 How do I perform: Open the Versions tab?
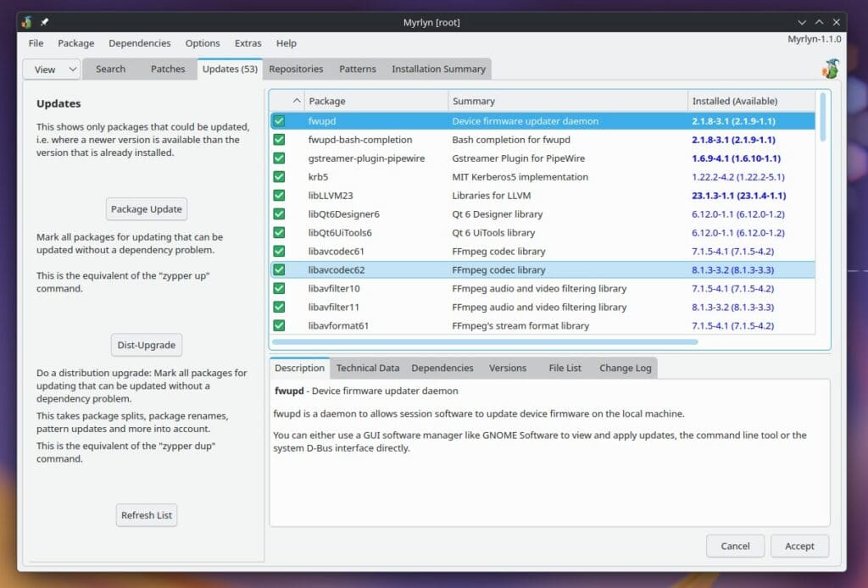pos(508,369)
